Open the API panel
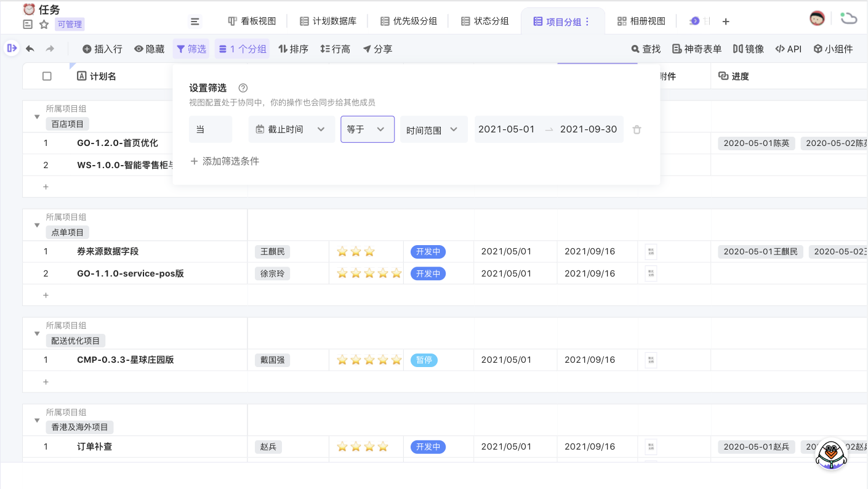The height and width of the screenshot is (489, 868). tap(788, 49)
